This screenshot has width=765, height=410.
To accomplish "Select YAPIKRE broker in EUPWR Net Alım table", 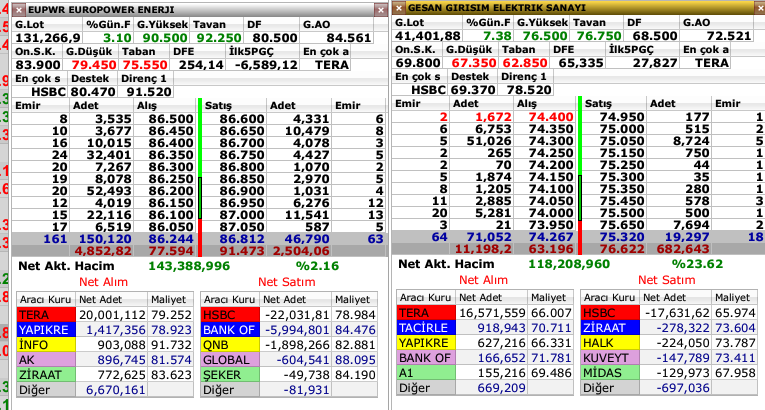I will (x=46, y=330).
